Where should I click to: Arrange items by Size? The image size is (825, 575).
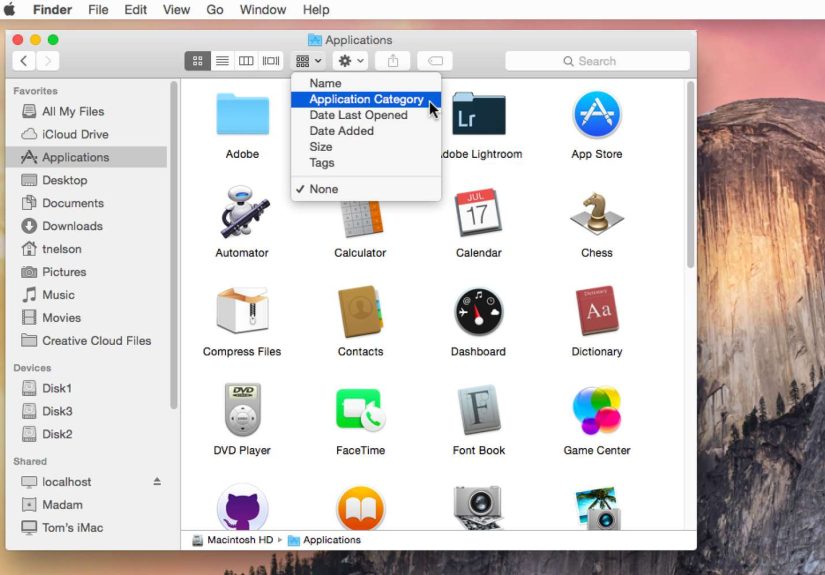coord(366,147)
